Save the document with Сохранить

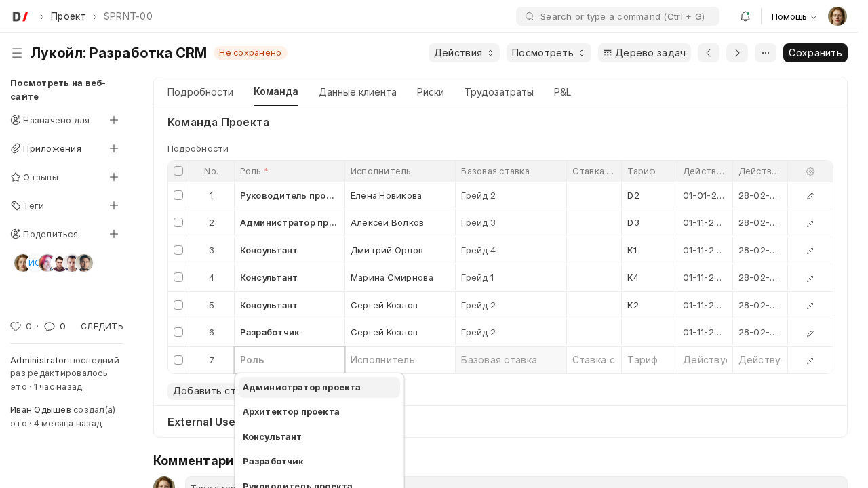click(815, 53)
